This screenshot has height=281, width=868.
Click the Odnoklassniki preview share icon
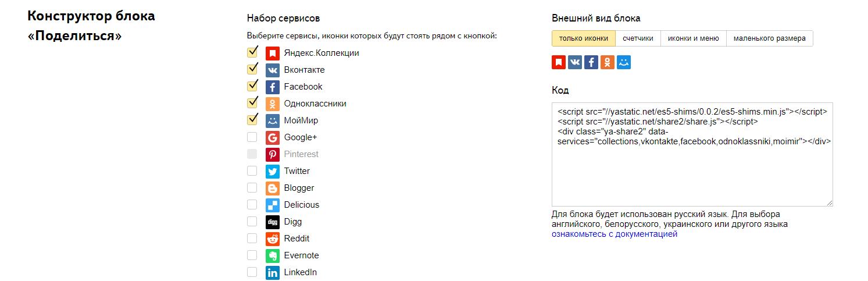point(608,62)
